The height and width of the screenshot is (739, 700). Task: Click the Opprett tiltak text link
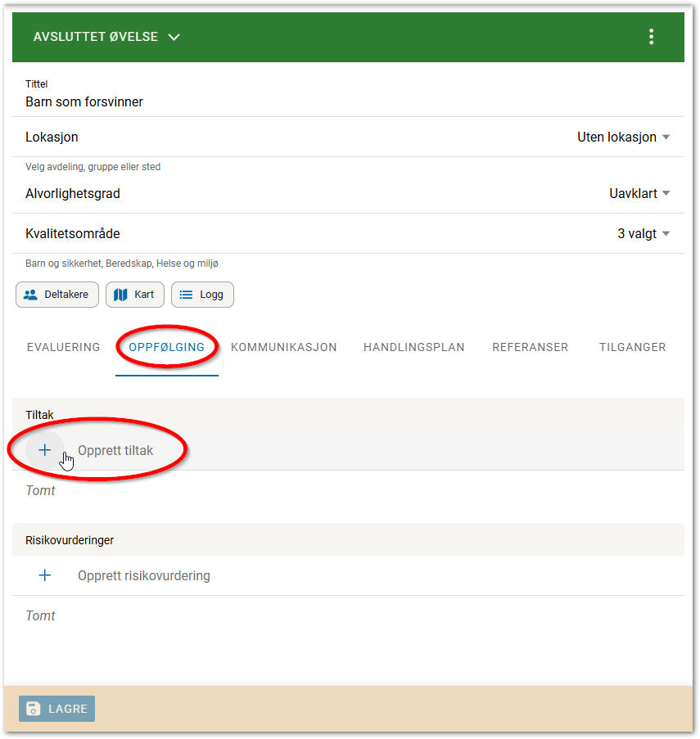(115, 450)
